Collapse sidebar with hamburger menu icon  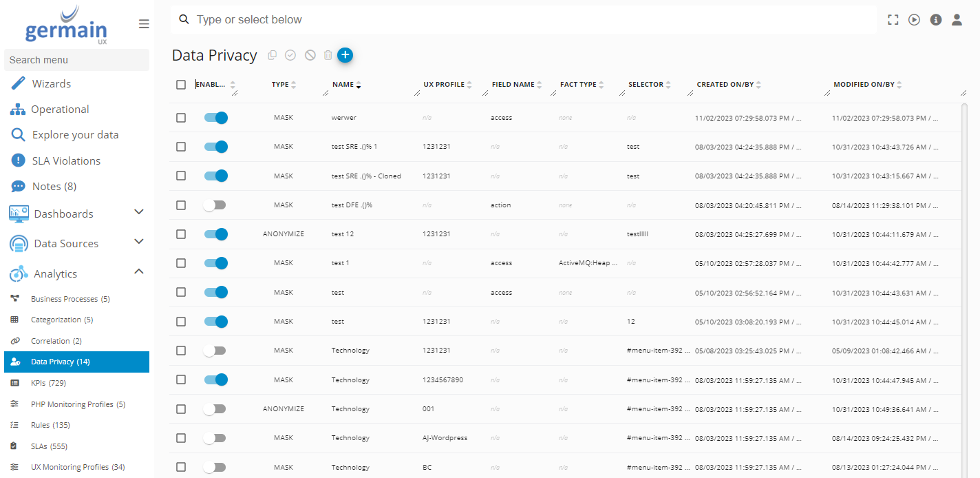pos(144,24)
